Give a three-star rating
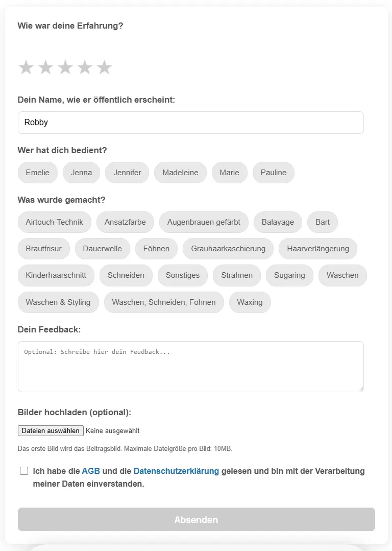Viewport: 392px width, 551px height. pyautogui.click(x=65, y=67)
